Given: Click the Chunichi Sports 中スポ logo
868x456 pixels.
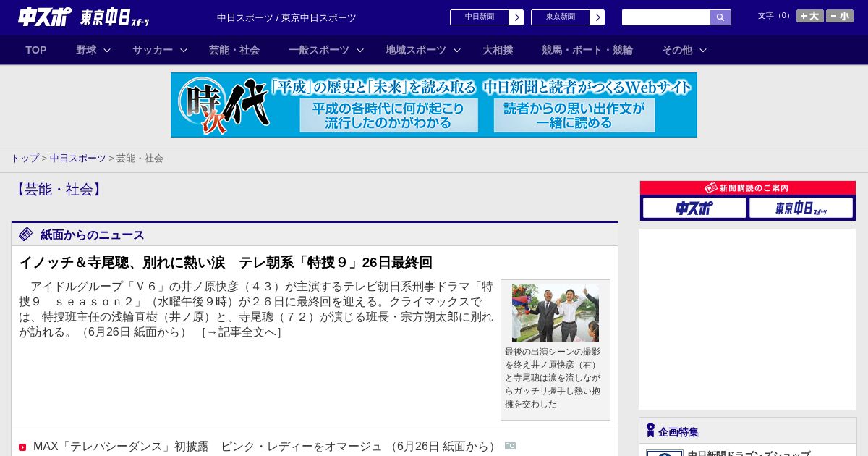Looking at the screenshot, I should 45,17.
